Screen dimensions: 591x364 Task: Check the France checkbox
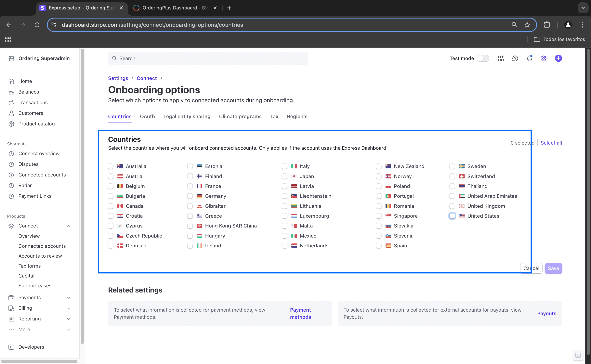(x=190, y=186)
